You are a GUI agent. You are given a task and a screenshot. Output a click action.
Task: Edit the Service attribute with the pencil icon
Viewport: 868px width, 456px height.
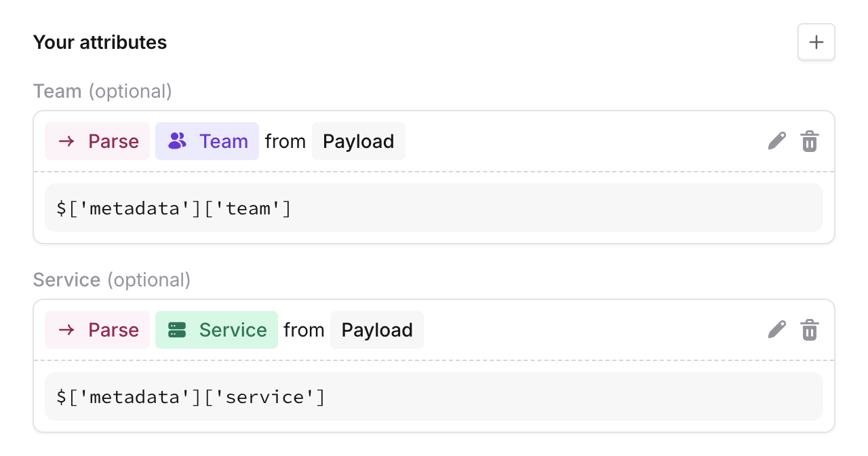click(x=777, y=330)
